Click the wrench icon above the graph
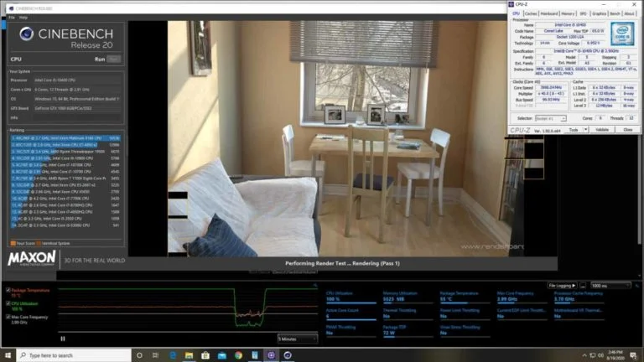 click(315, 285)
